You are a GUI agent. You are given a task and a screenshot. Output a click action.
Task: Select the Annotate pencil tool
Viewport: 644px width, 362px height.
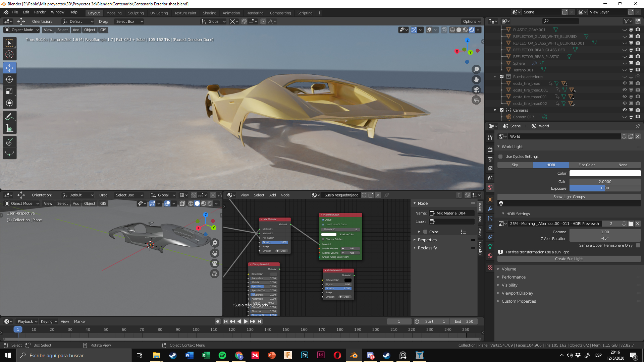tap(9, 116)
